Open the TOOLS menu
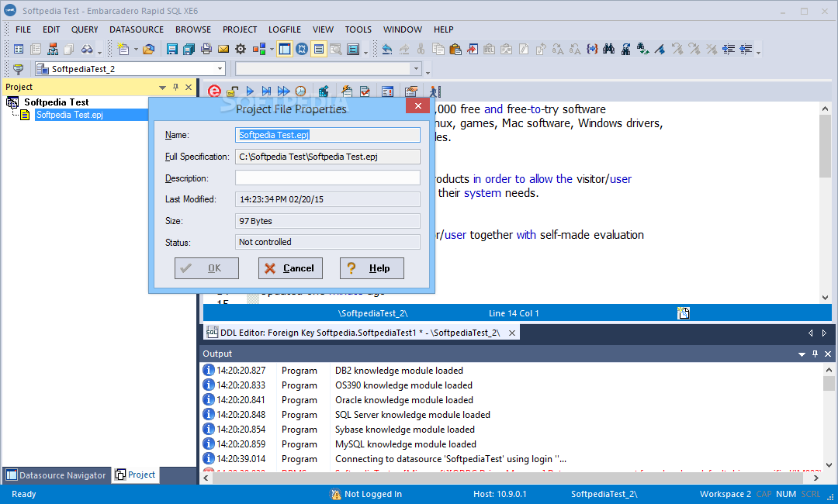This screenshot has height=504, width=838. tap(358, 29)
